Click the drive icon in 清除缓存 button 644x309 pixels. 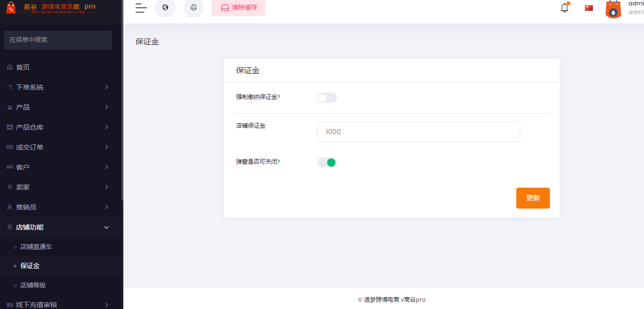point(225,7)
